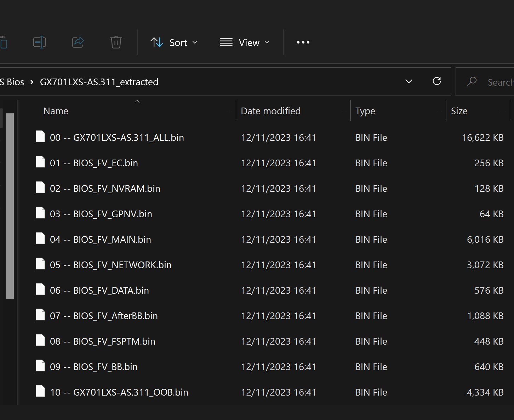Expand breadcrumb chevron before GX701LXS-AS.311_extracted

(32, 82)
